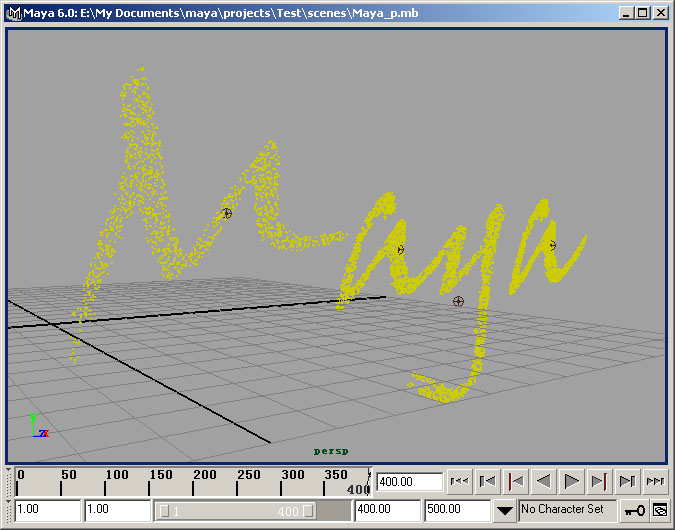Click the playback end time 400.00 field
Image resolution: width=675 pixels, height=530 pixels.
tap(387, 510)
